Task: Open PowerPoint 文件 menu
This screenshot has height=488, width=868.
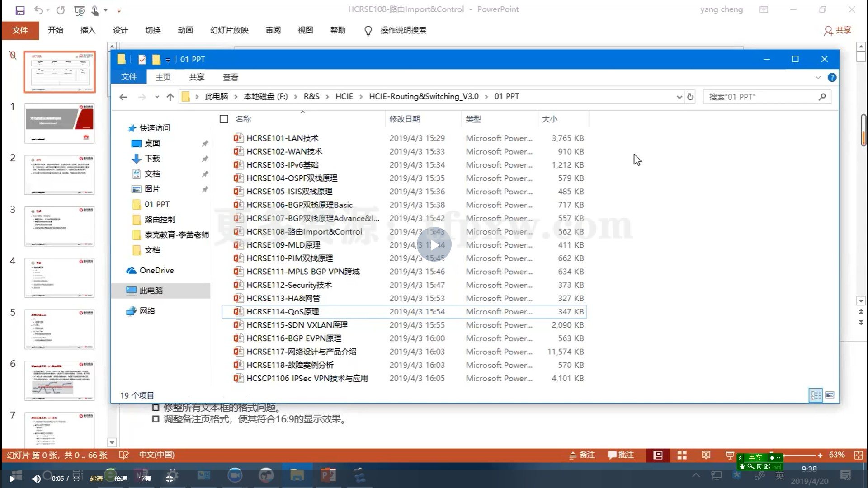Action: click(x=20, y=30)
